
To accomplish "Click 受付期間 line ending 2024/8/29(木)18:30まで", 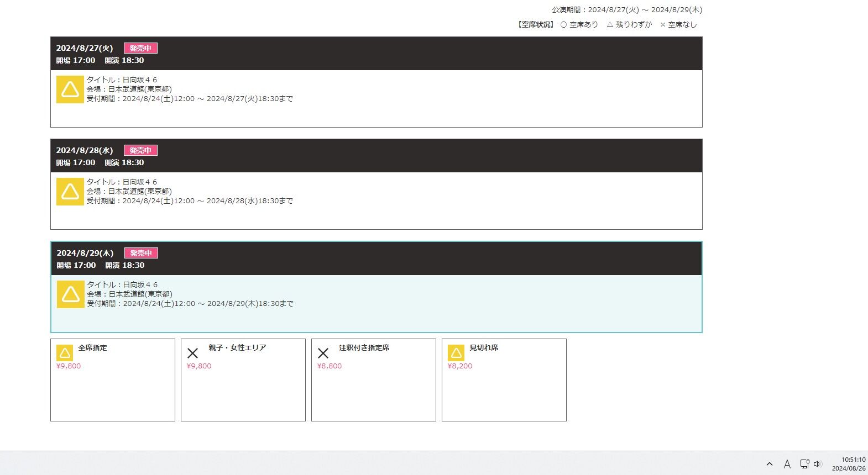I will coord(190,304).
